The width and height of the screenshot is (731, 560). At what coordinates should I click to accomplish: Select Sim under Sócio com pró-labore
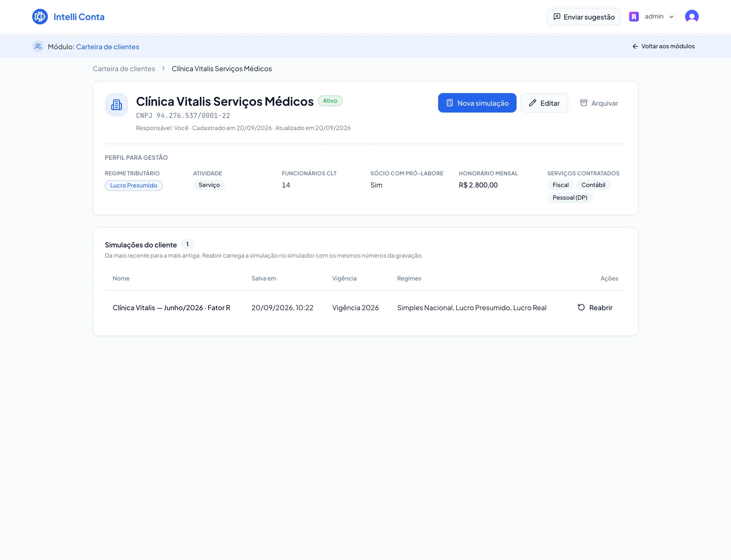pos(376,185)
